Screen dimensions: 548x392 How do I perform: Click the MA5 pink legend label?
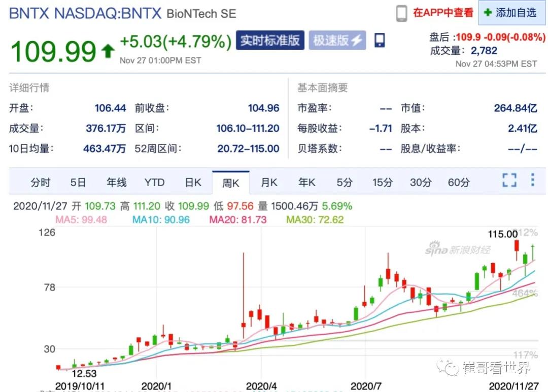[76, 220]
